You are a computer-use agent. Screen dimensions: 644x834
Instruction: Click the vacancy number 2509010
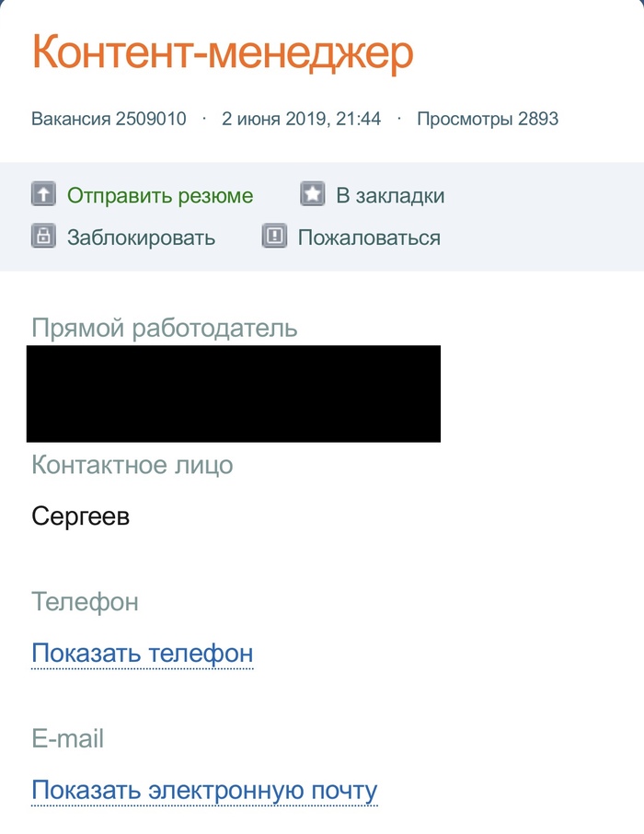[x=109, y=119]
